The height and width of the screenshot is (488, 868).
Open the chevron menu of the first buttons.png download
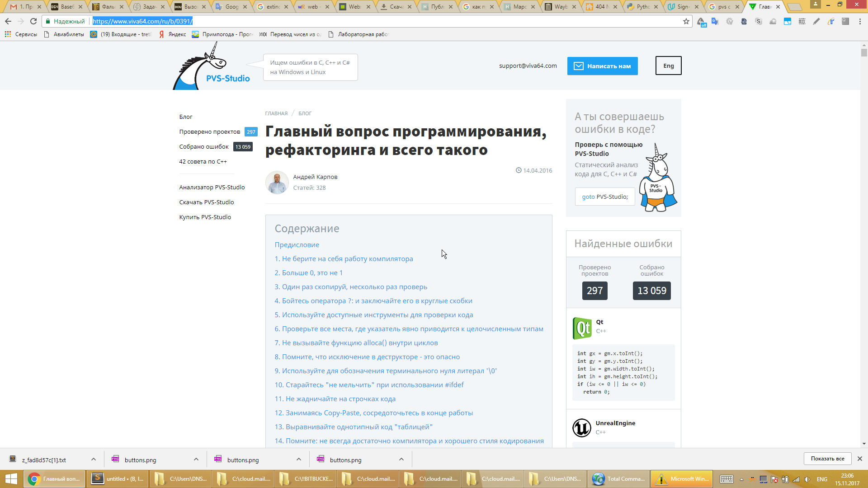[x=196, y=459]
